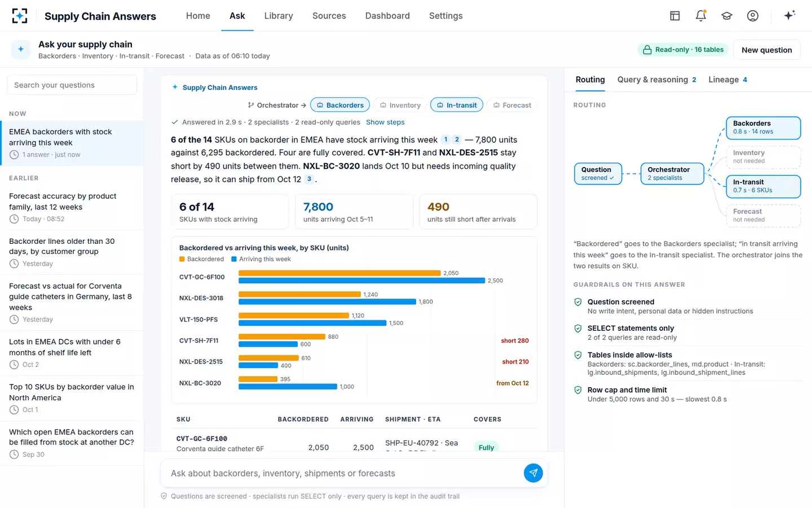812x508 pixels.
Task: Open Sources in the top navigation
Action: click(x=329, y=16)
